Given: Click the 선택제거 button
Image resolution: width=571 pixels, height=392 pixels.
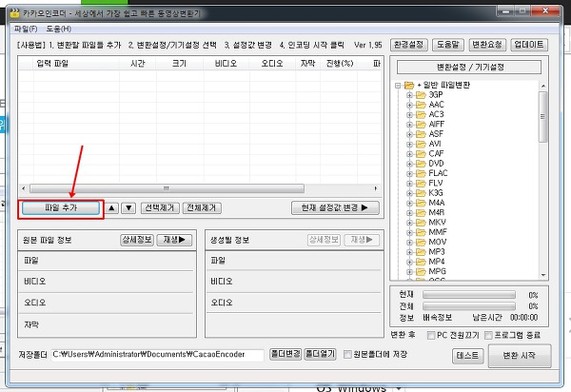Looking at the screenshot, I should point(160,207).
